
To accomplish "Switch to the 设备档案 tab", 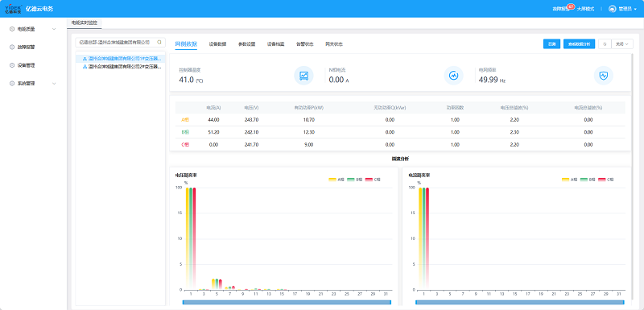I will 275,44.
